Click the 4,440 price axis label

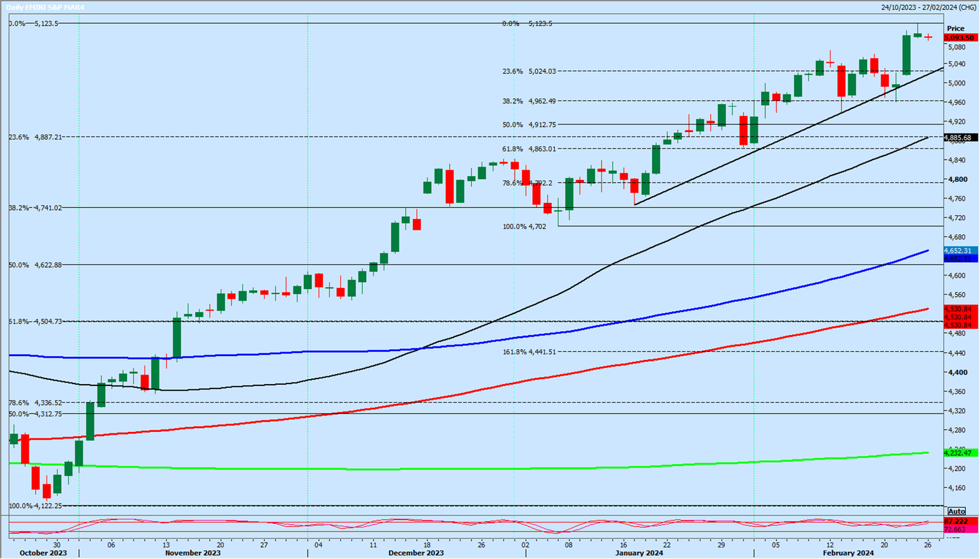pos(956,353)
